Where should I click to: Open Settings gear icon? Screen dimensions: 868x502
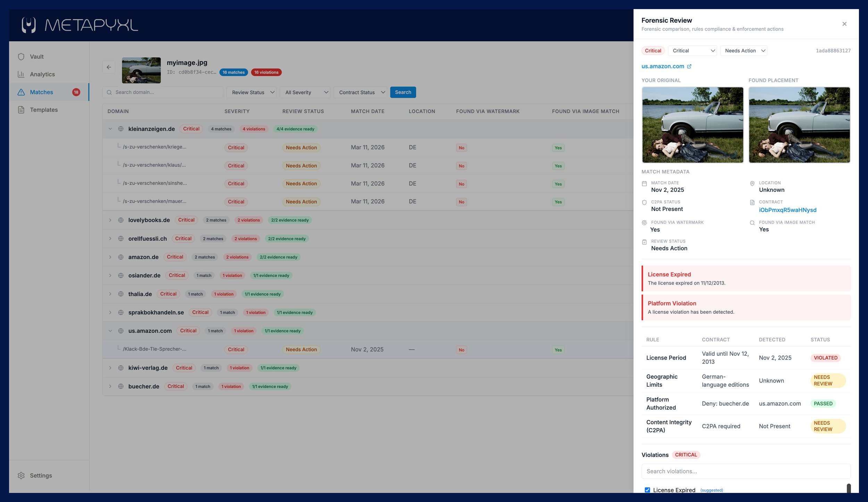[21, 475]
